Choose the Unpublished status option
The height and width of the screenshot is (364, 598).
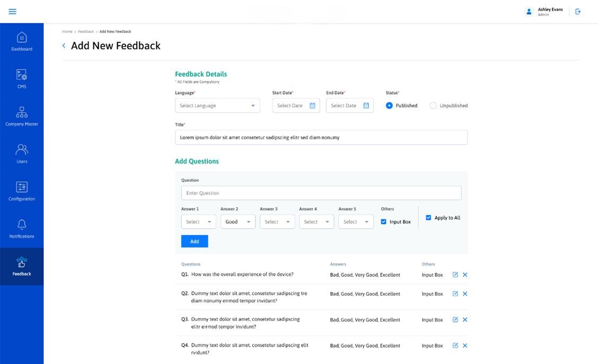pos(433,105)
